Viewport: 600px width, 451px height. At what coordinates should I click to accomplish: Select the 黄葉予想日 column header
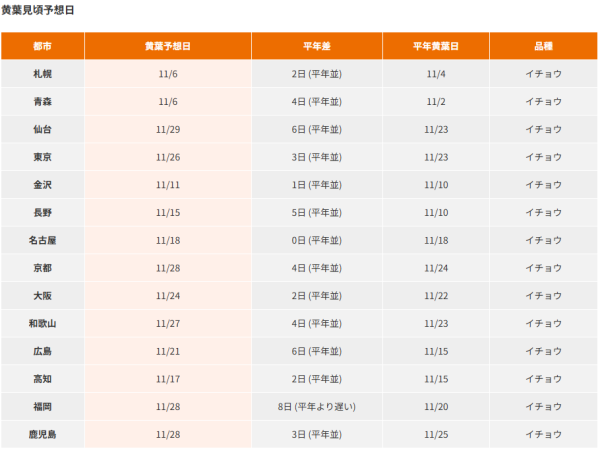click(x=167, y=47)
